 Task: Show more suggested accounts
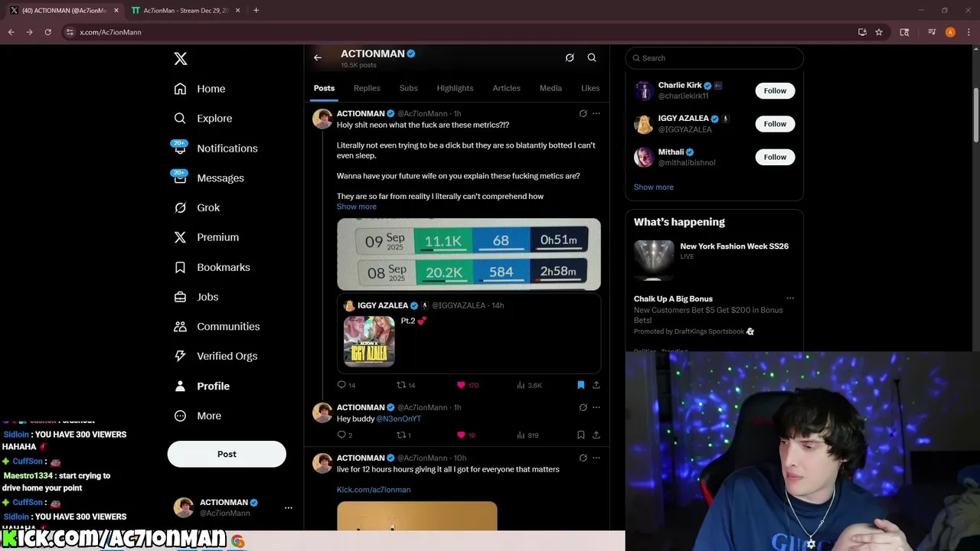[x=654, y=187]
